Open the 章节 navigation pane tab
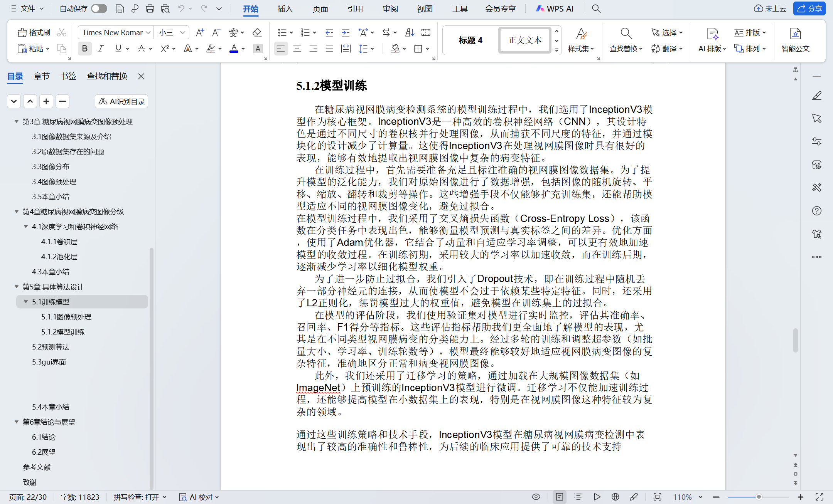 click(x=41, y=76)
